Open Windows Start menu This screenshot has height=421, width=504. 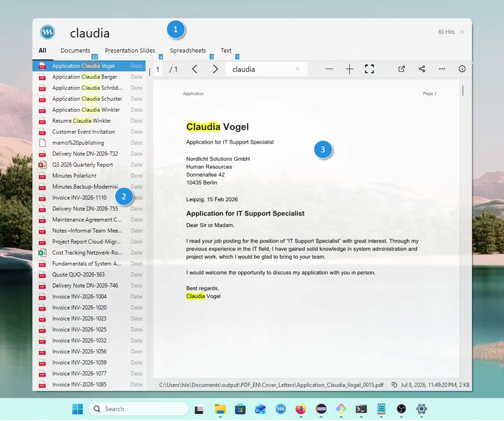(x=77, y=409)
